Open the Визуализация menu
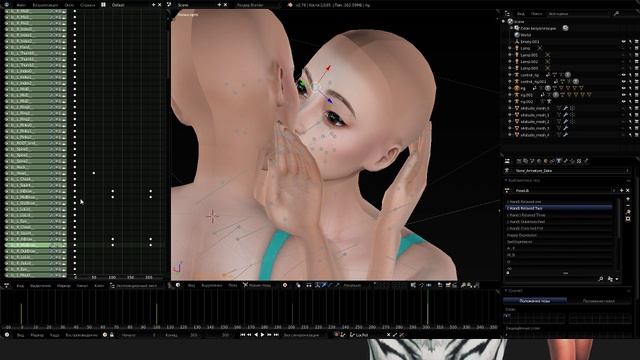The image size is (640, 360). pyautogui.click(x=45, y=5)
